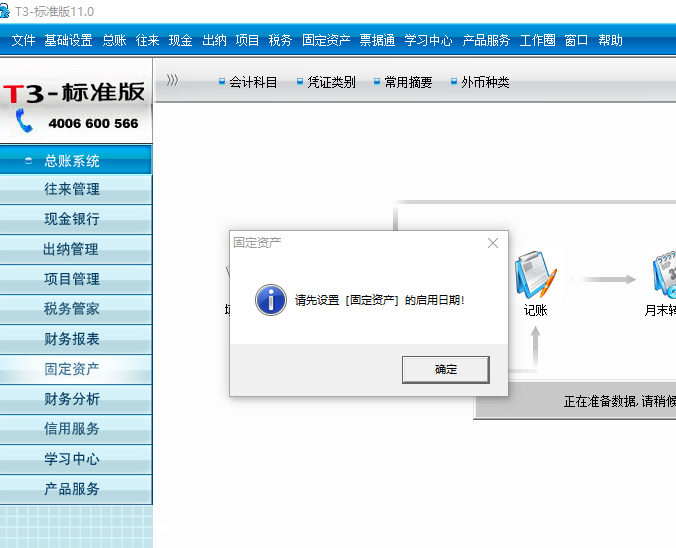
Task: Close the 固定资产 dialog with X
Action: [x=493, y=243]
